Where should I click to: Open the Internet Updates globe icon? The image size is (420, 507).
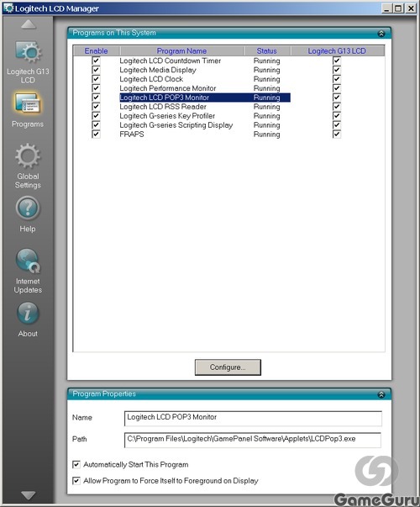tap(28, 261)
